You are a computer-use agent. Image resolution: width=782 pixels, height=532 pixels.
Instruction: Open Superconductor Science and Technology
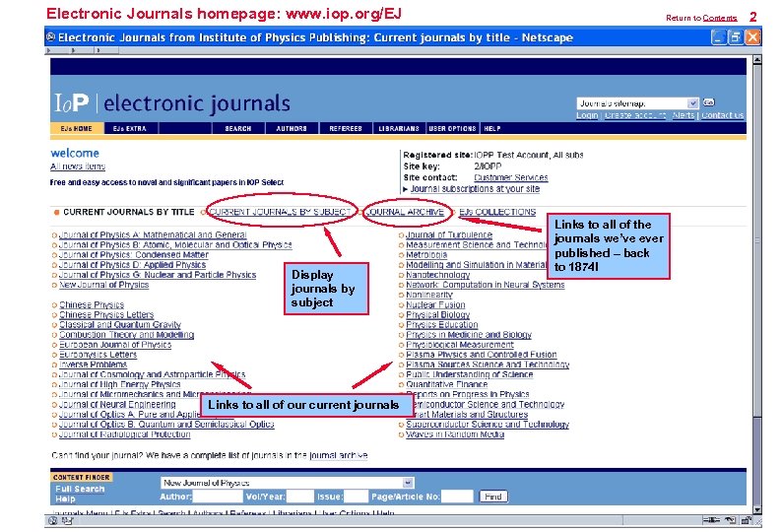click(488, 425)
